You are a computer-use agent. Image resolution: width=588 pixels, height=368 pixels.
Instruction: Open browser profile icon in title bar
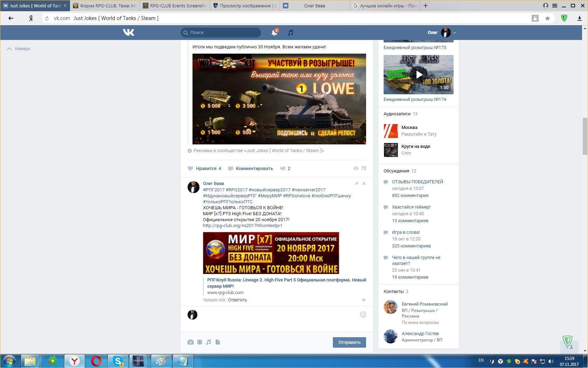(x=546, y=6)
